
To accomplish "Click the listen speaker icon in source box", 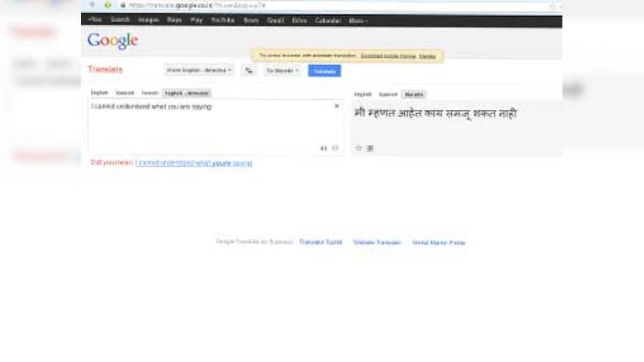I will 324,148.
